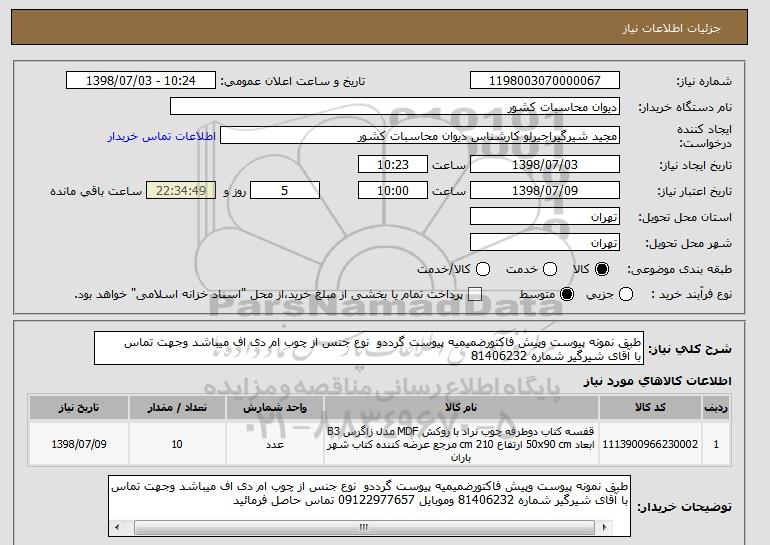Screen dimensions: 770x545
Task: Choose the جزیی purchase type radio
Action: click(626, 294)
